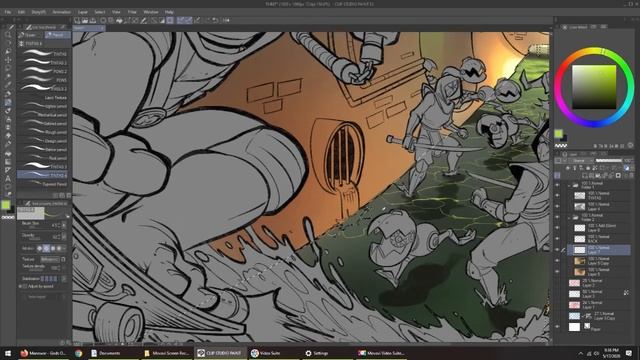Viewport: 640px width, 360px height.
Task: Select the Add (Glow) Layer 6 row
Action: pyautogui.click(x=598, y=228)
